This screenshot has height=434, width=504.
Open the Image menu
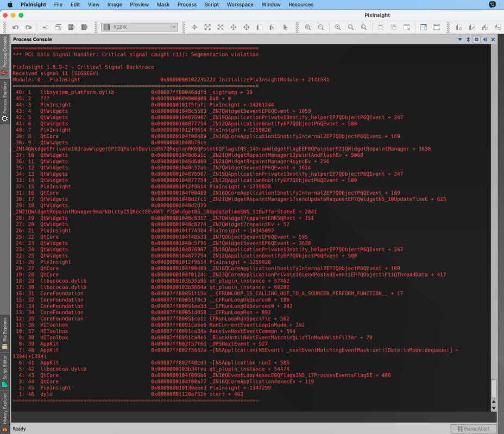tap(115, 4)
